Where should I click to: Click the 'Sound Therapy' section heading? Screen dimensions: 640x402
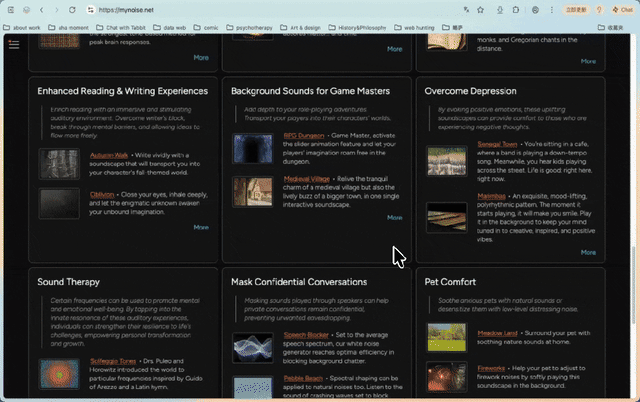pos(69,282)
